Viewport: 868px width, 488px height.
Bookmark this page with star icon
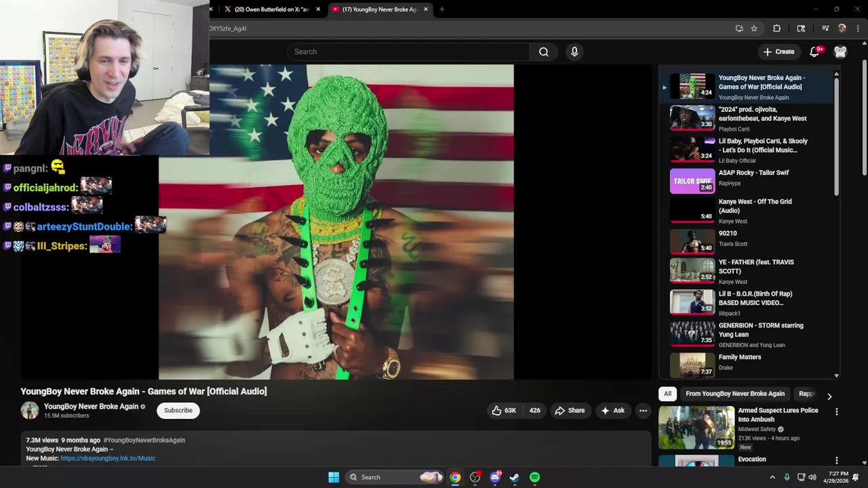pos(754,28)
